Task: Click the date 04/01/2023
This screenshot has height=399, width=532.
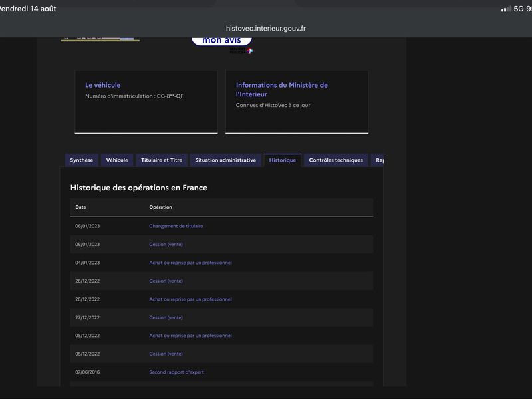Action: [x=88, y=263]
